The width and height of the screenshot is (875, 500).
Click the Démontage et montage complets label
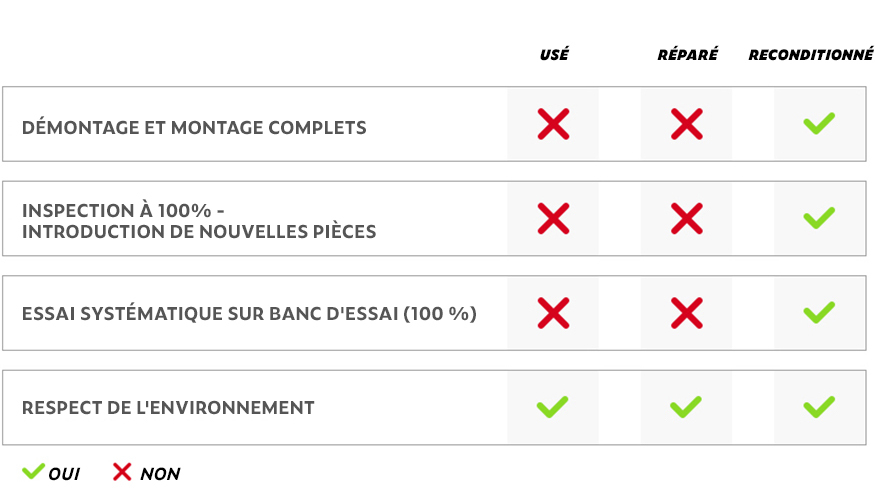194,128
